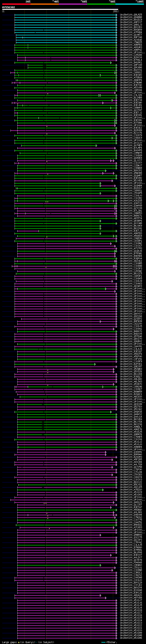
Task: Select label UniRef100_Q1YR78
Action: coord(131,560)
